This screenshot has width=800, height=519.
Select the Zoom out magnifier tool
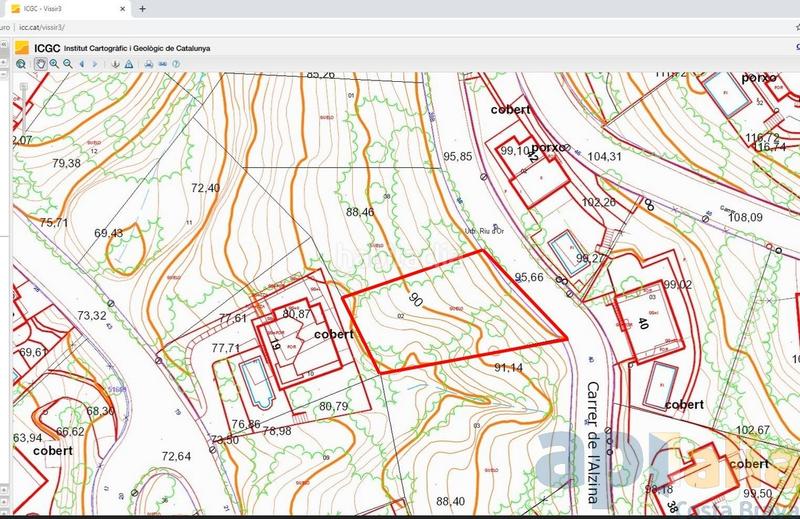pyautogui.click(x=67, y=64)
